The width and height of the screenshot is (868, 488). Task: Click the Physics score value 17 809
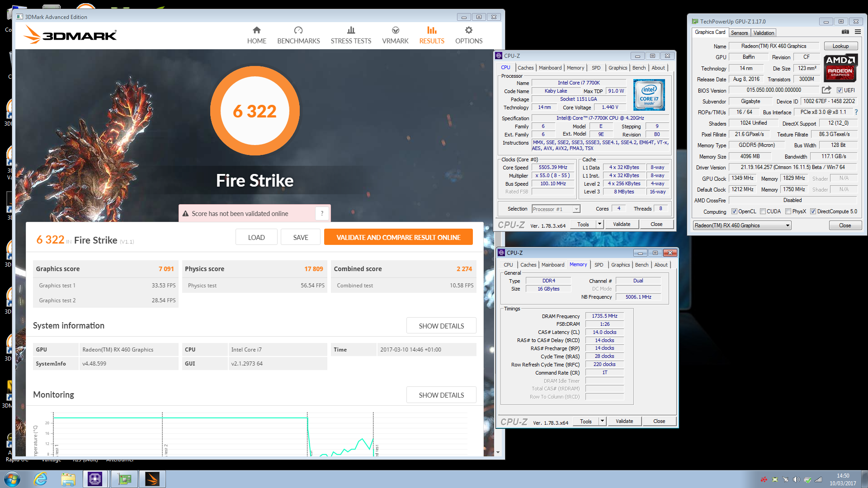(x=313, y=269)
